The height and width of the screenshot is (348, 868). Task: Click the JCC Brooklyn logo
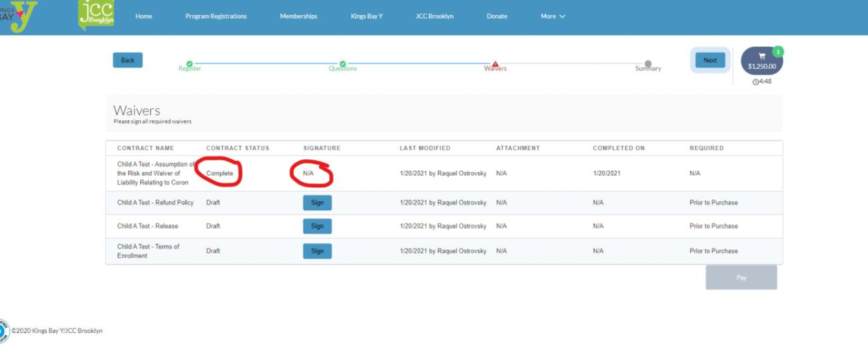click(96, 14)
